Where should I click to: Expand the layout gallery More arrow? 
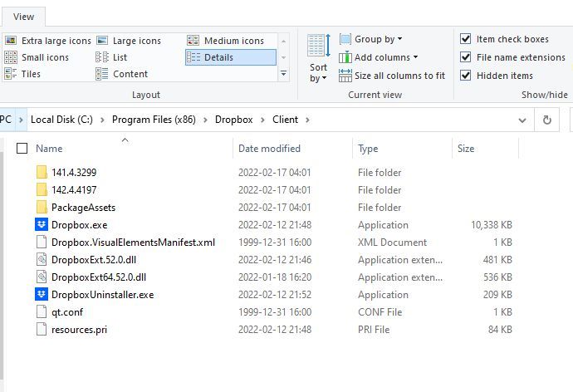click(x=283, y=74)
